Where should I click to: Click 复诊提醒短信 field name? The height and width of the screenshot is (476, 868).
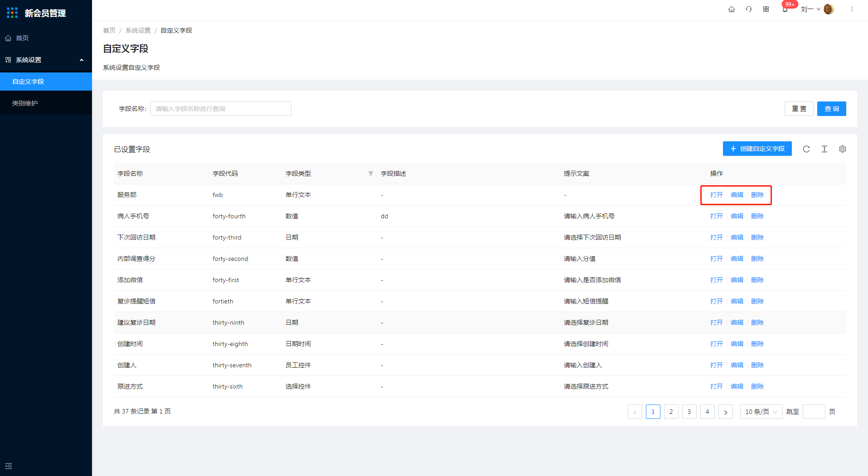[x=136, y=301]
